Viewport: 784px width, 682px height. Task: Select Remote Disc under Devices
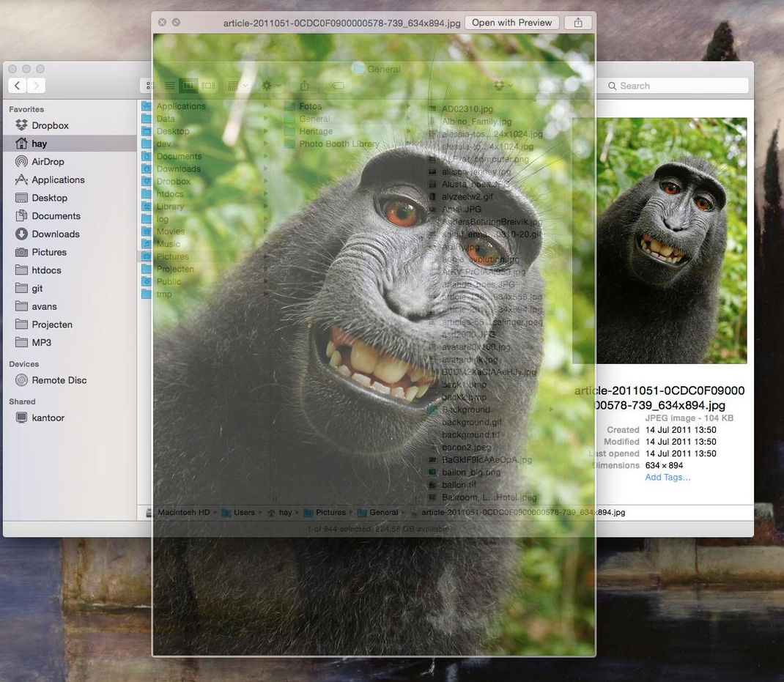tap(70, 380)
